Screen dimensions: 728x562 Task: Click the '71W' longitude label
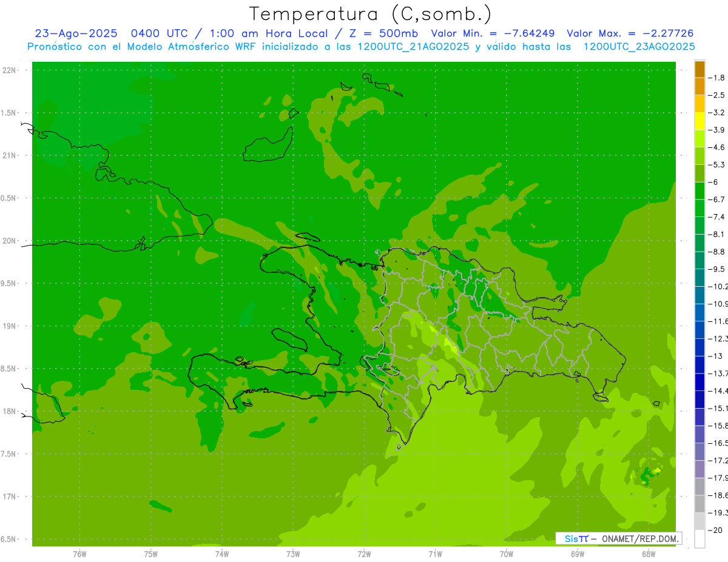[435, 554]
